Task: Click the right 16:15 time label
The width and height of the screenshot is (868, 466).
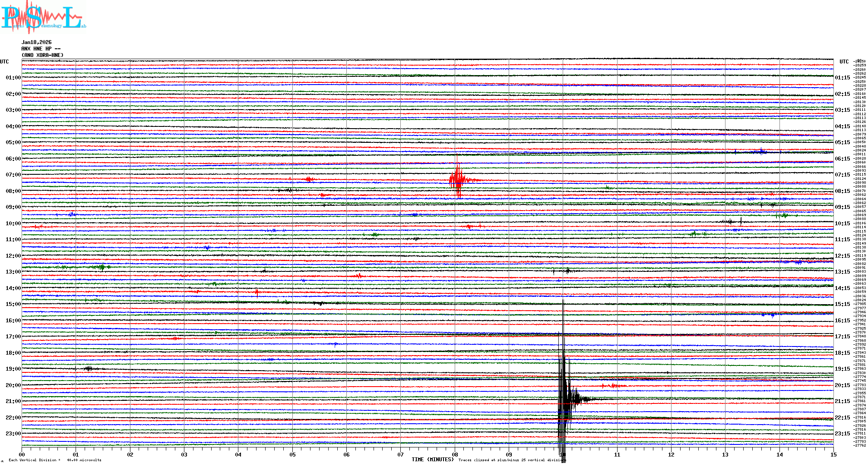Action: (842, 321)
